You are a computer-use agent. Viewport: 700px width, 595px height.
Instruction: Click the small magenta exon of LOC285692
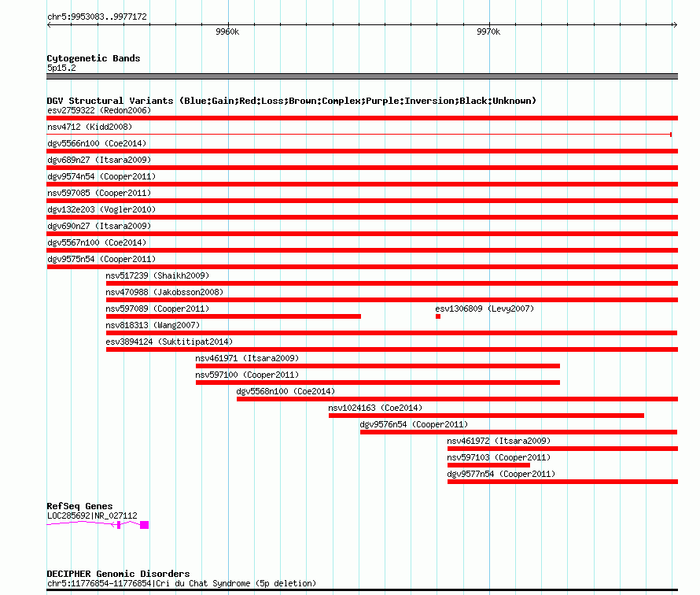pyautogui.click(x=118, y=525)
